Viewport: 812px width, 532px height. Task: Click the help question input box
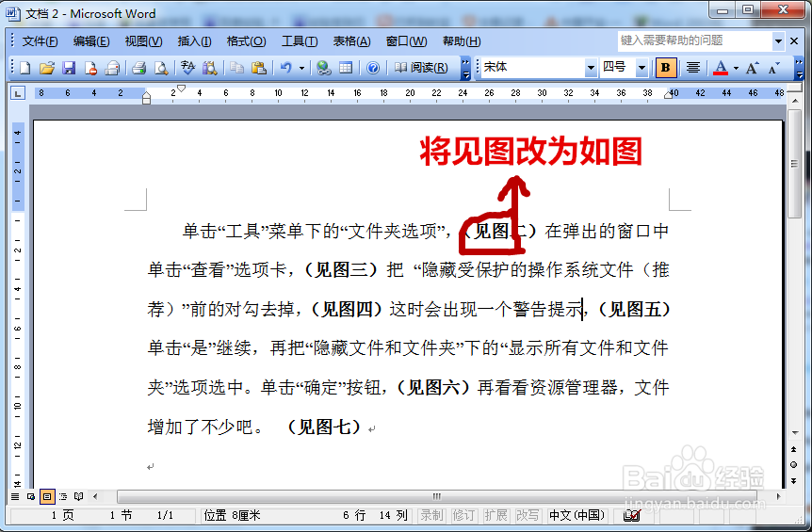pyautogui.click(x=695, y=40)
